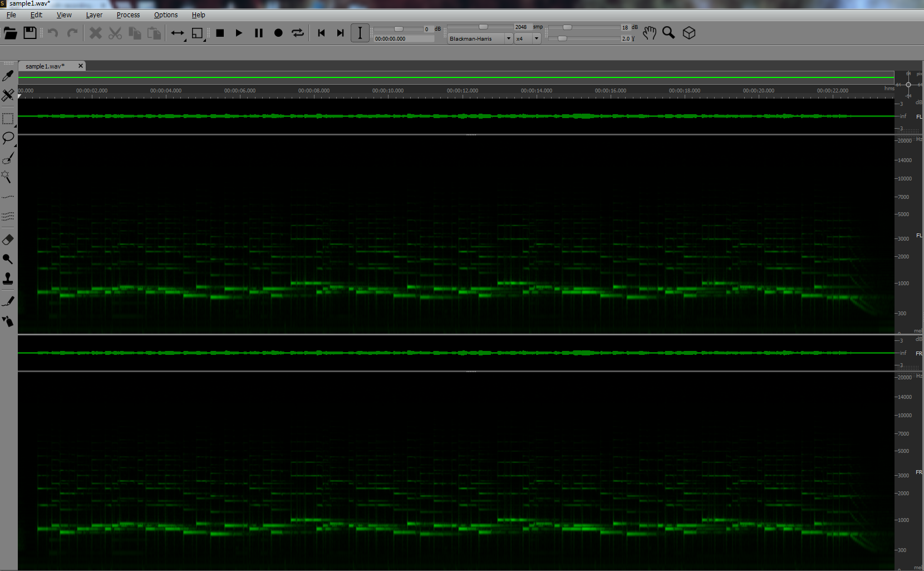The height and width of the screenshot is (571, 924).
Task: Start recording with the record button
Action: [278, 33]
